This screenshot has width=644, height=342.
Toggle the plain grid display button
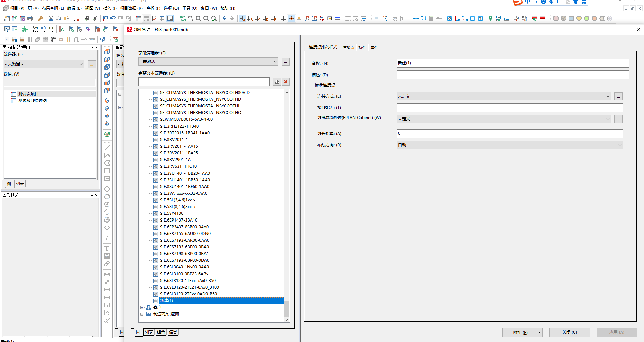pyautogui.click(x=284, y=18)
